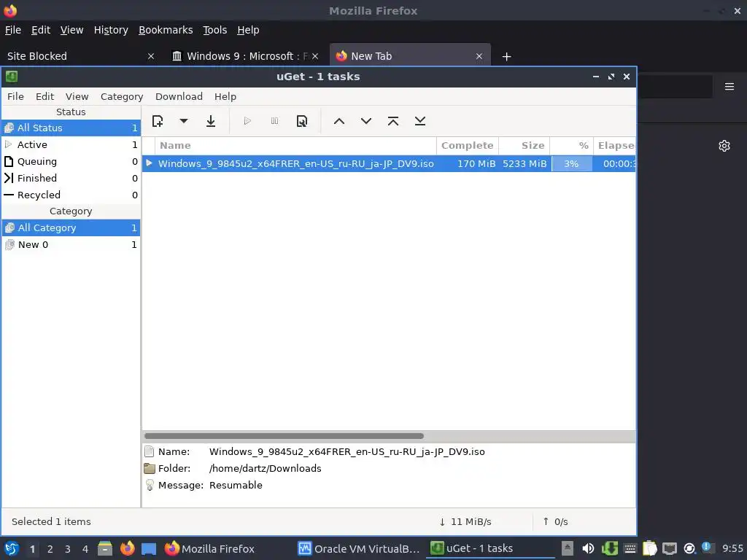
Task: Click the file name in the details pane
Action: coord(347,451)
